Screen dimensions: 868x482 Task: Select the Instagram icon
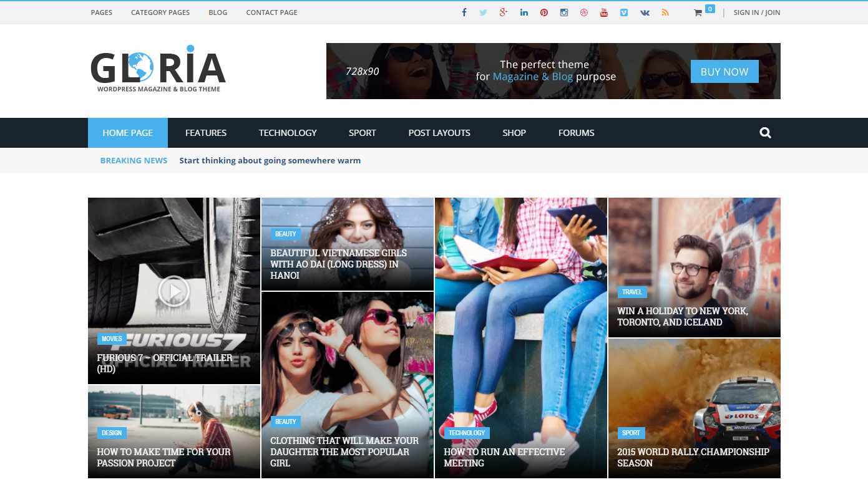point(563,12)
